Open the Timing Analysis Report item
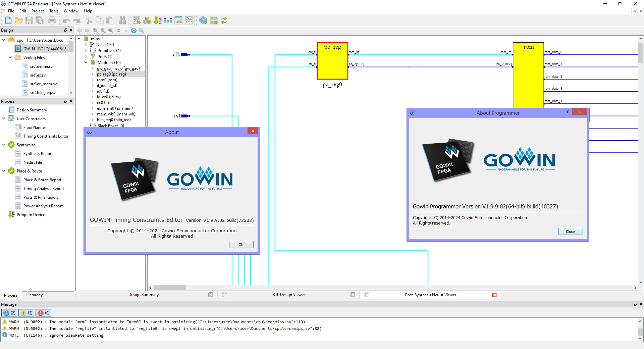Screen dimensions: 644x349 click(x=44, y=188)
